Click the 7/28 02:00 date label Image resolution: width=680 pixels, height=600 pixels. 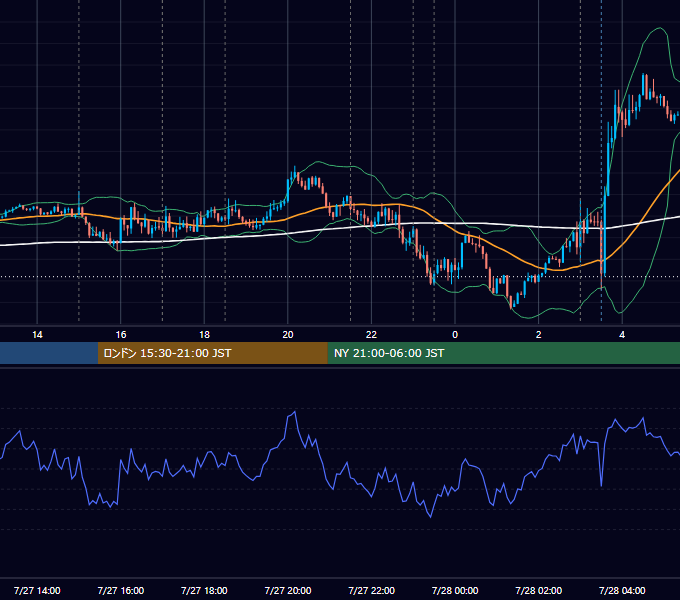click(x=539, y=590)
